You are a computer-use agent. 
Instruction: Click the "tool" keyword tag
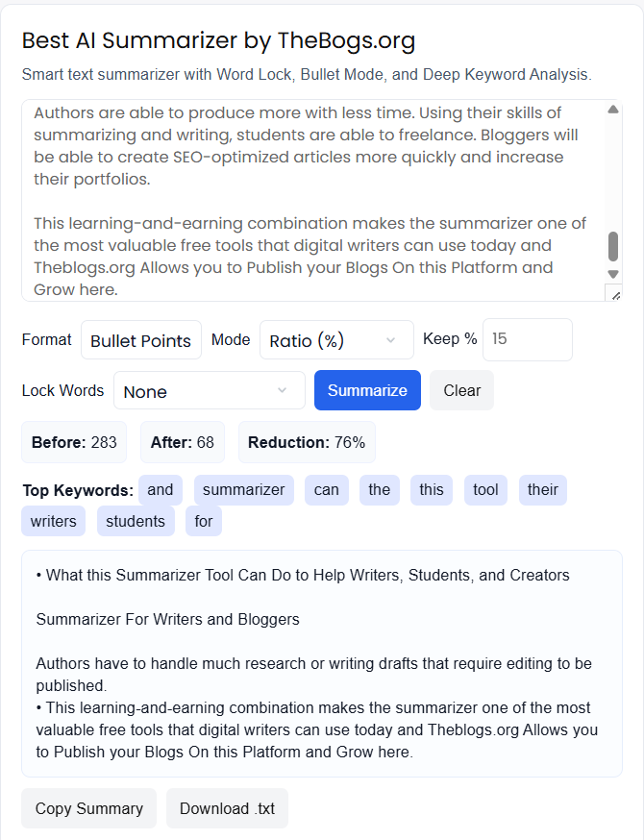(x=485, y=489)
